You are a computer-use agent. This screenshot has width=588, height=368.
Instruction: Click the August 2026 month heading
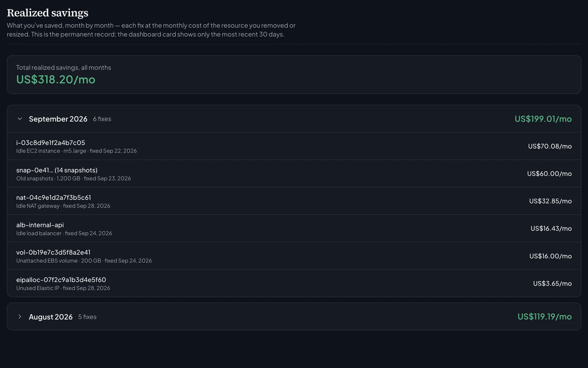point(51,317)
